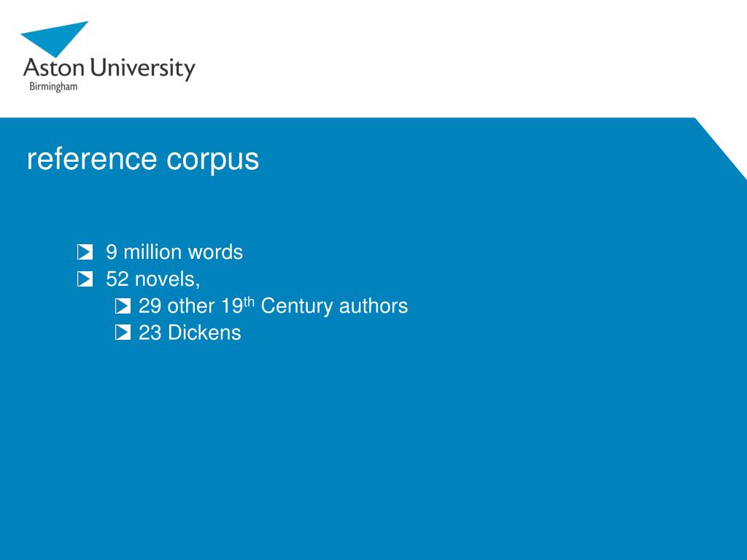Screen dimensions: 747x560
Task: Click the number '23' before Dickens
Action: (x=150, y=332)
